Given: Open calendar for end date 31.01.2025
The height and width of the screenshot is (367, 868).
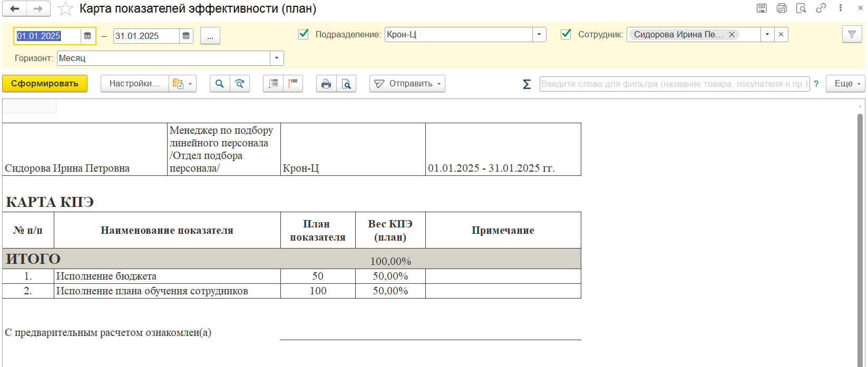Looking at the screenshot, I should point(186,36).
